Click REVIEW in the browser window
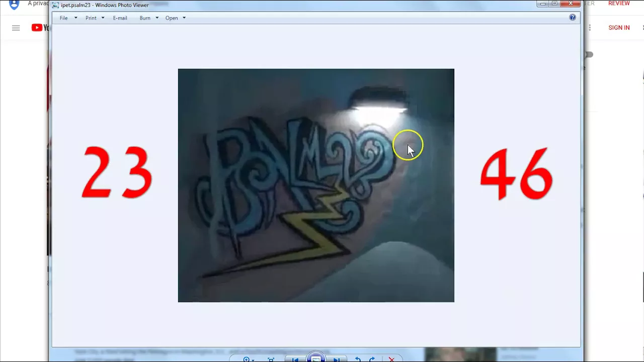Viewport: 644px width, 362px height. pyautogui.click(x=619, y=4)
